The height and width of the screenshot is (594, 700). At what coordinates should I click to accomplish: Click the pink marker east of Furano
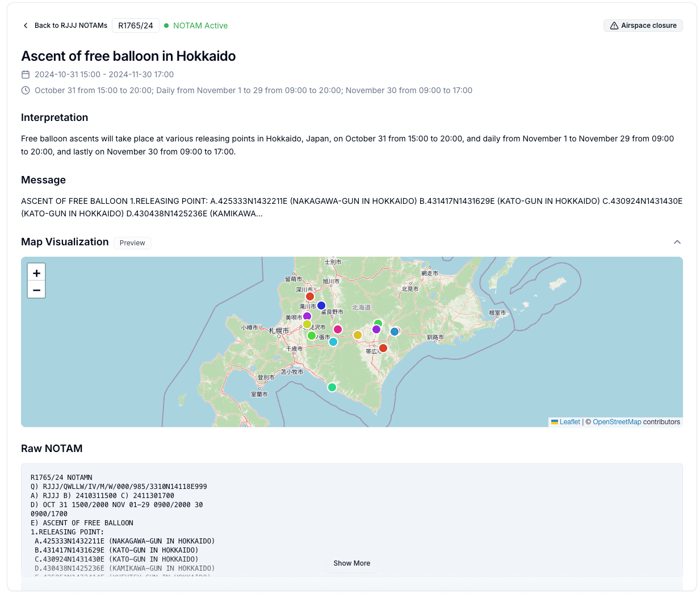(338, 329)
